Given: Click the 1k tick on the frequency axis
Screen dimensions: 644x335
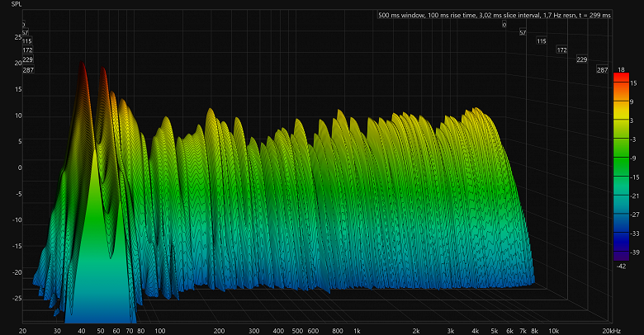Looking at the screenshot, I should pyautogui.click(x=357, y=331).
